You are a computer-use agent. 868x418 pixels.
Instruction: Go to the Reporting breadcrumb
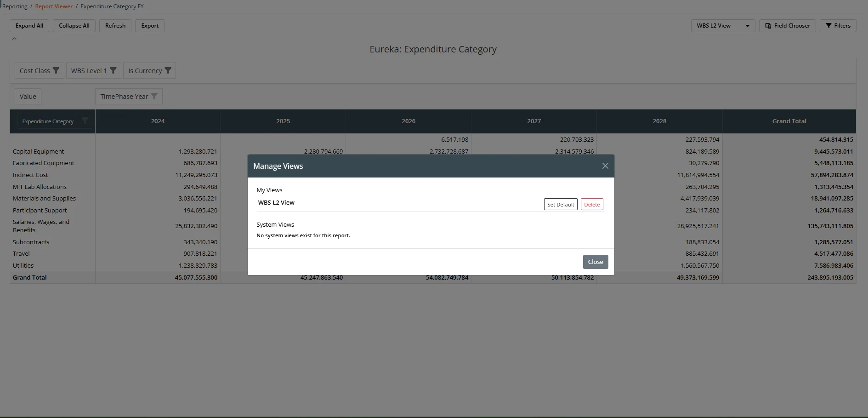point(15,6)
